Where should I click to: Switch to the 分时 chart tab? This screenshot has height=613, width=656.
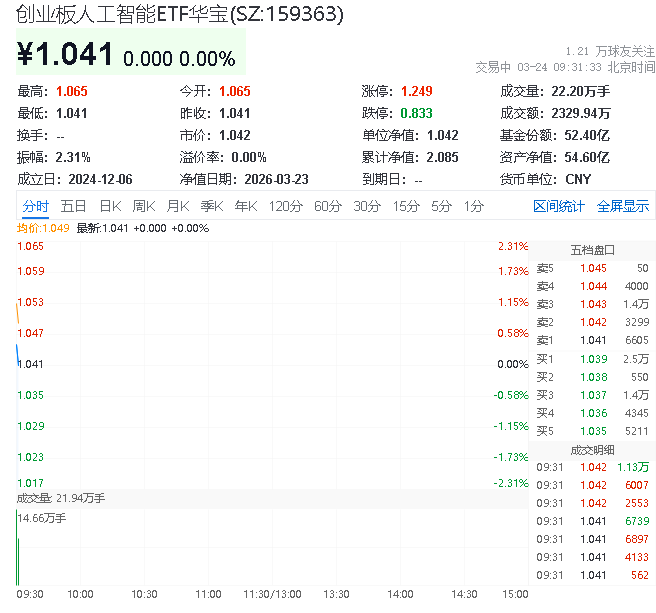(35, 206)
